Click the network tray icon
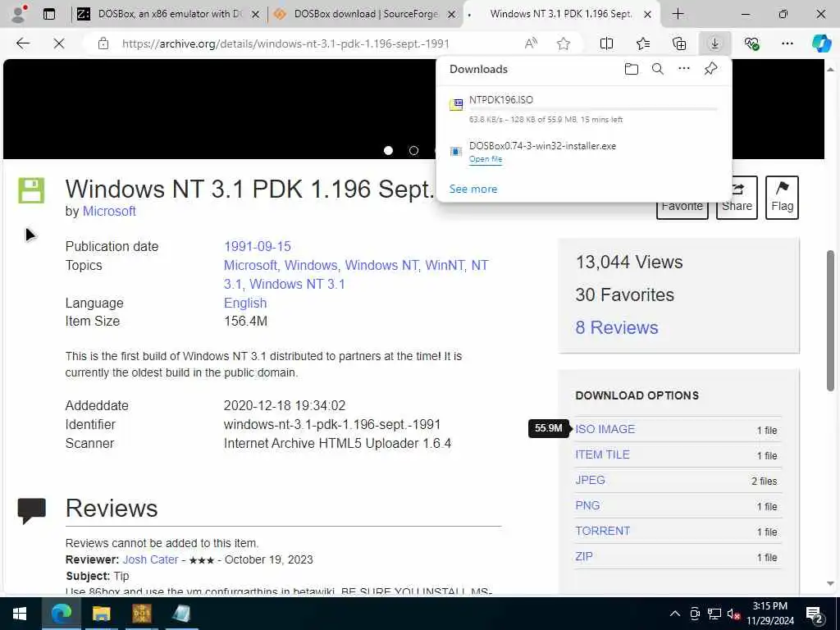The height and width of the screenshot is (630, 840). pos(714,614)
